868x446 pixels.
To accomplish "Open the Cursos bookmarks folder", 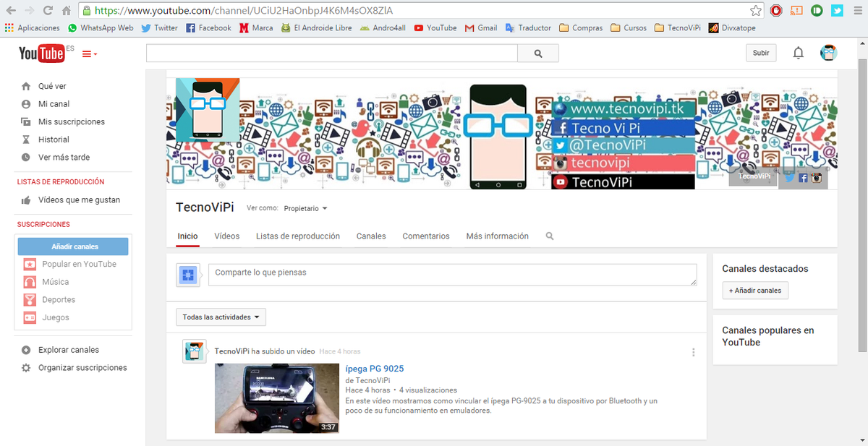I will pos(629,27).
